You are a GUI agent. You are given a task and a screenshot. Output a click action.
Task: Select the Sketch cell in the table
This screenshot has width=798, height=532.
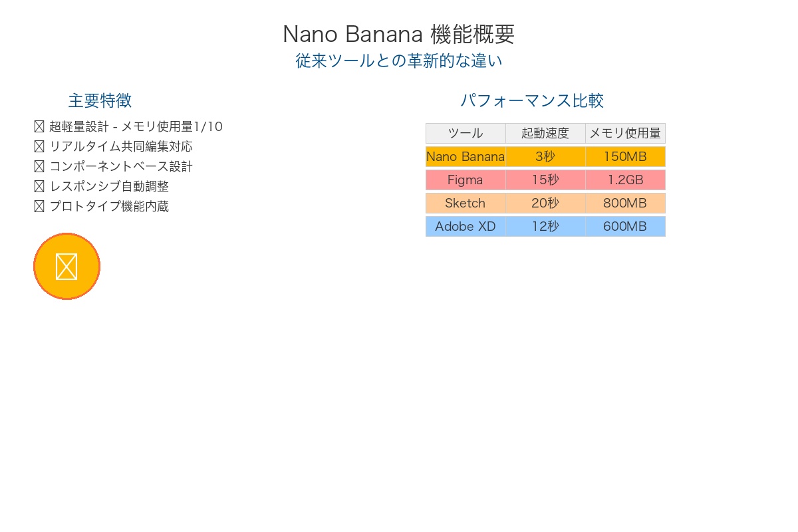tap(465, 203)
